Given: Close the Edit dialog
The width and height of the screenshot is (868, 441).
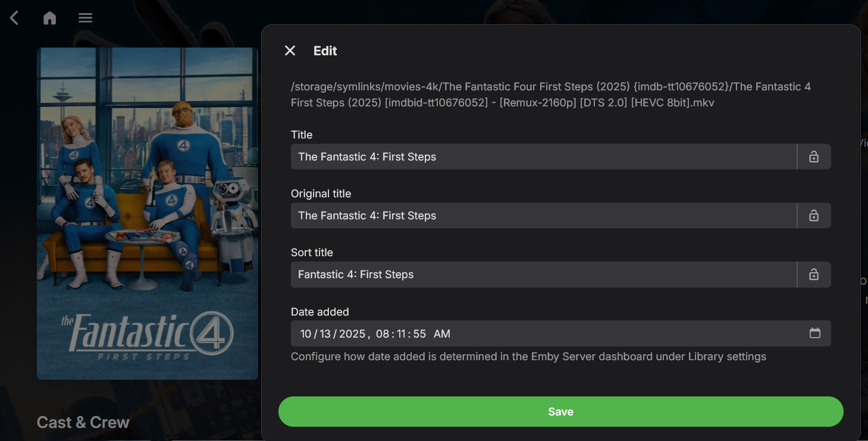Looking at the screenshot, I should coord(290,51).
